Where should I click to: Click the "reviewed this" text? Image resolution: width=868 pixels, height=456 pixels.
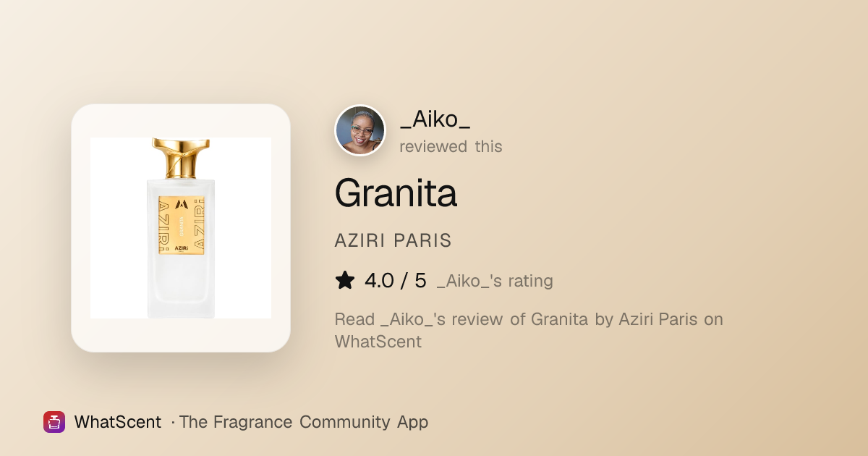pyautogui.click(x=451, y=146)
